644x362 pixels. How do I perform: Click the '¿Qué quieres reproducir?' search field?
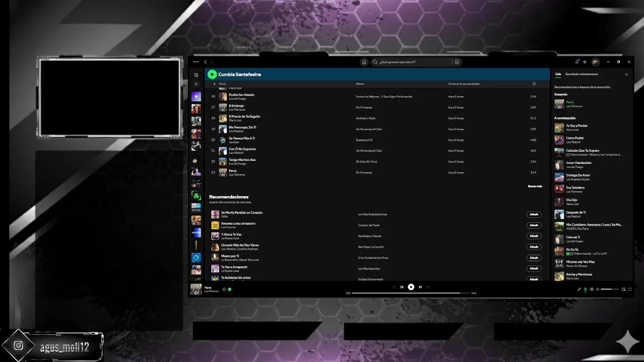tap(415, 62)
